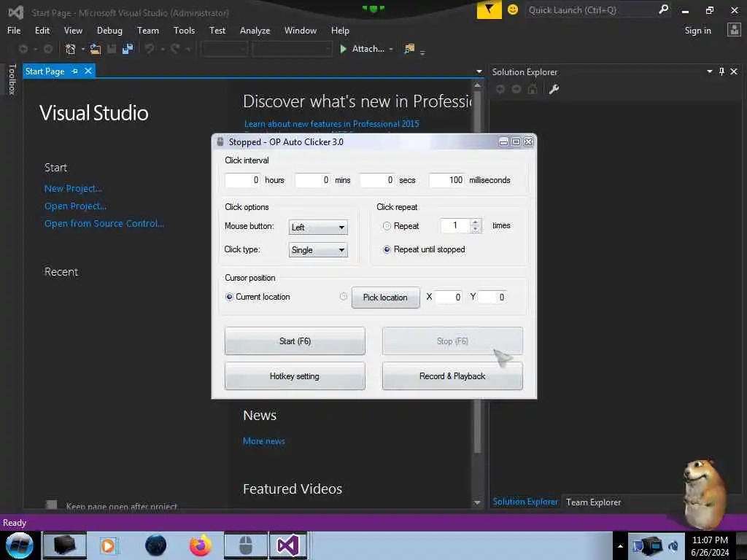Screen dimensions: 747x560
Task: Click the Visual Studio taskbar icon
Action: click(288, 545)
